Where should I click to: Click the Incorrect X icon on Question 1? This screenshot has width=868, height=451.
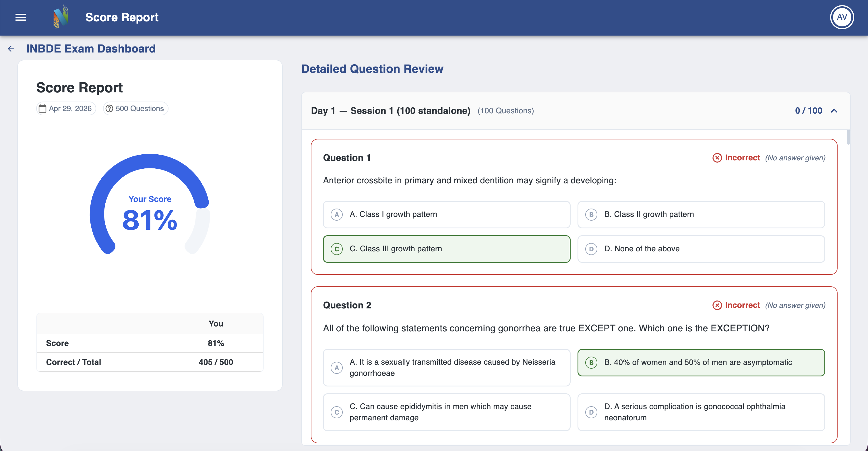(x=717, y=158)
